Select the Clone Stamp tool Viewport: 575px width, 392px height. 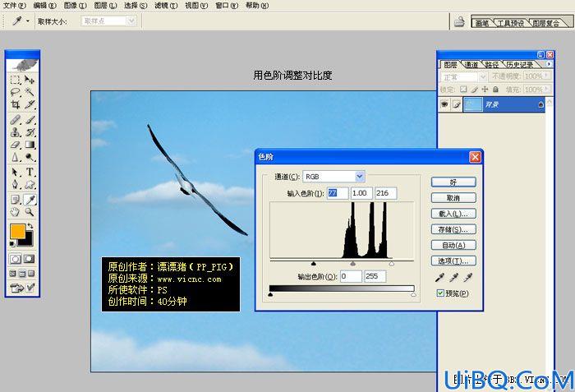tap(15, 132)
